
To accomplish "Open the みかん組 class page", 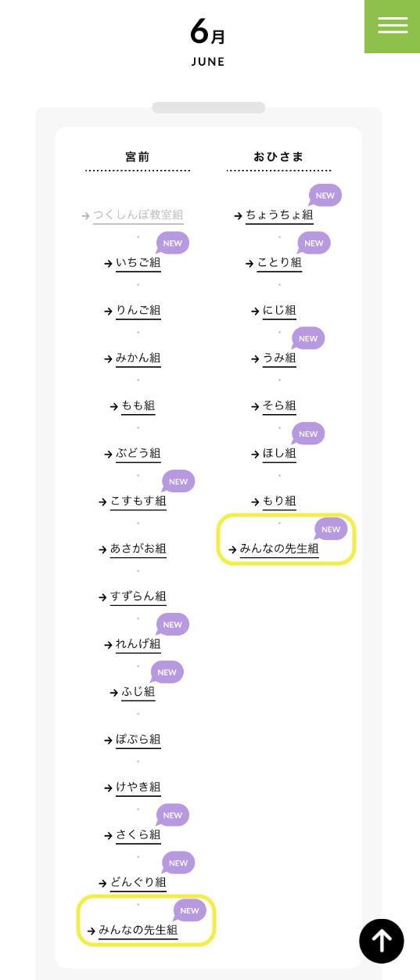I will pyautogui.click(x=138, y=358).
